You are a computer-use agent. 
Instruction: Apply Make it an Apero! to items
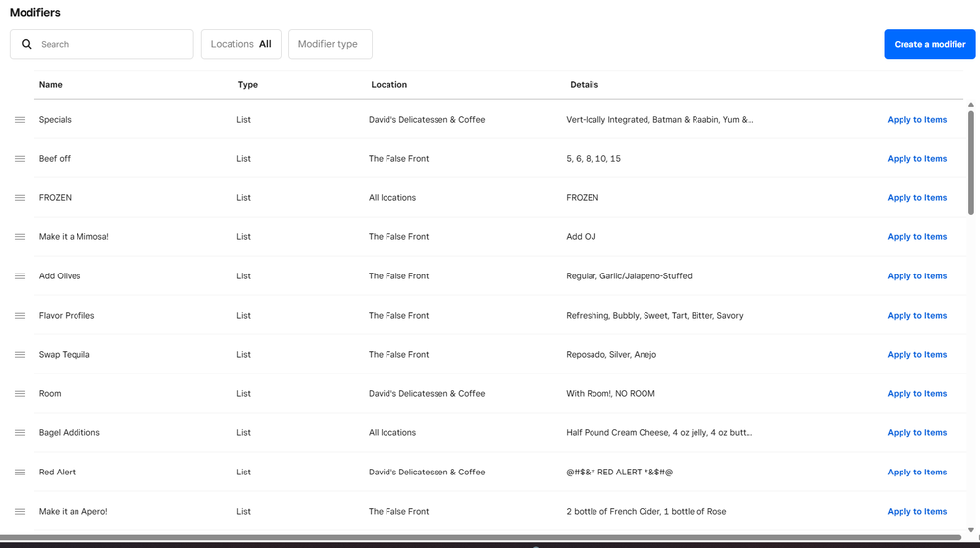pyautogui.click(x=917, y=511)
